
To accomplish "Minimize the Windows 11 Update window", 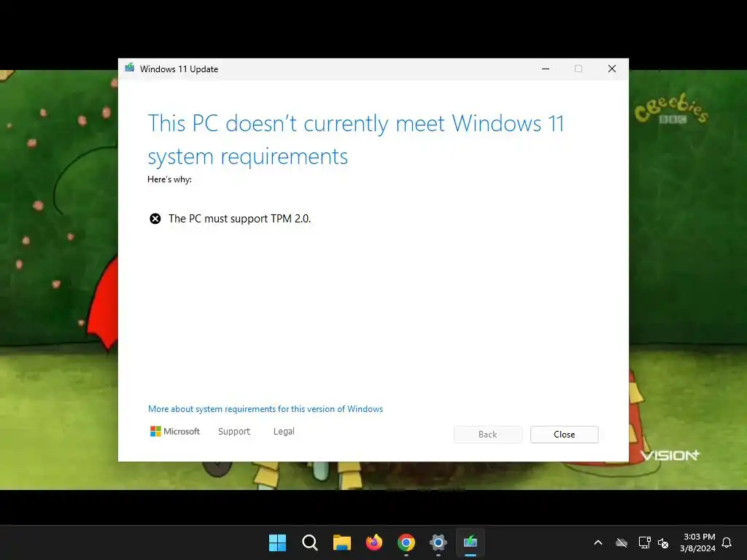I will (546, 69).
